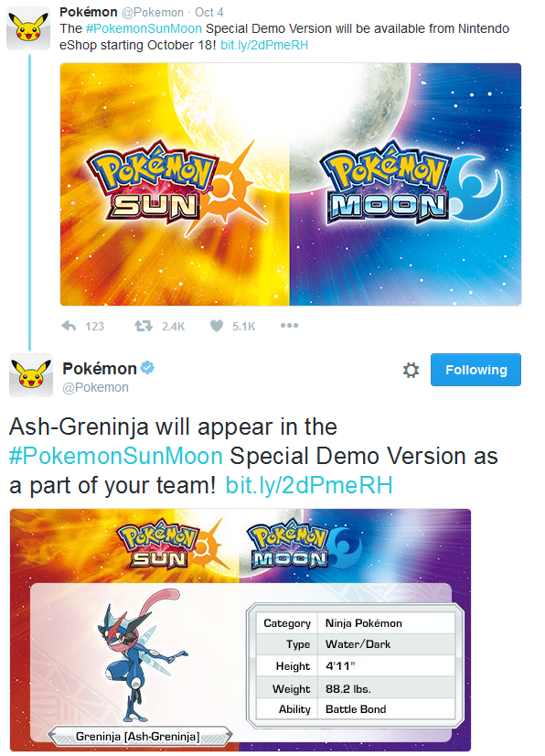545x756 pixels.
Task: Click @Pokemon handle under main profile name
Action: (x=95, y=388)
